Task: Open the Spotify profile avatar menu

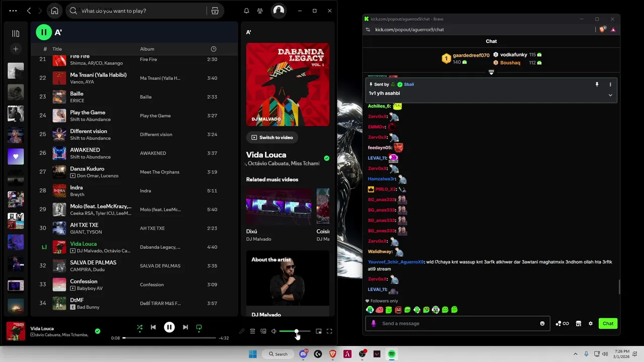Action: pos(278,11)
